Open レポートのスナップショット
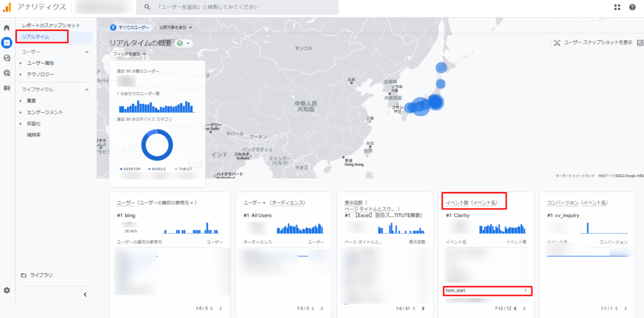Viewport: 644px width, 318px height. pos(51,26)
